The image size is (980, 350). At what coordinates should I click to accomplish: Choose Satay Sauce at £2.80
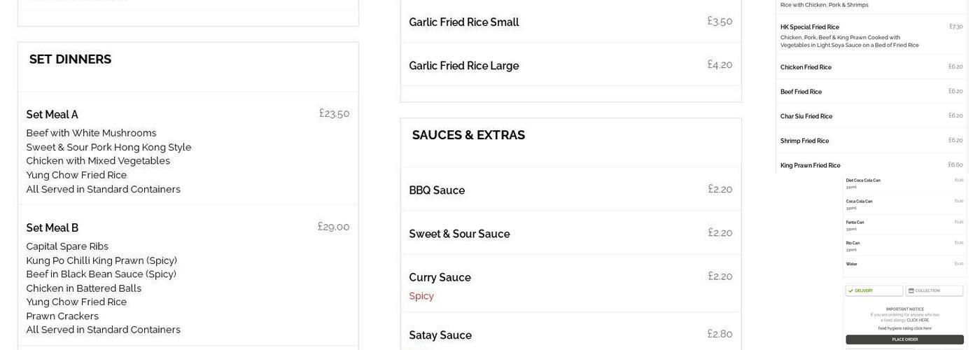click(570, 335)
